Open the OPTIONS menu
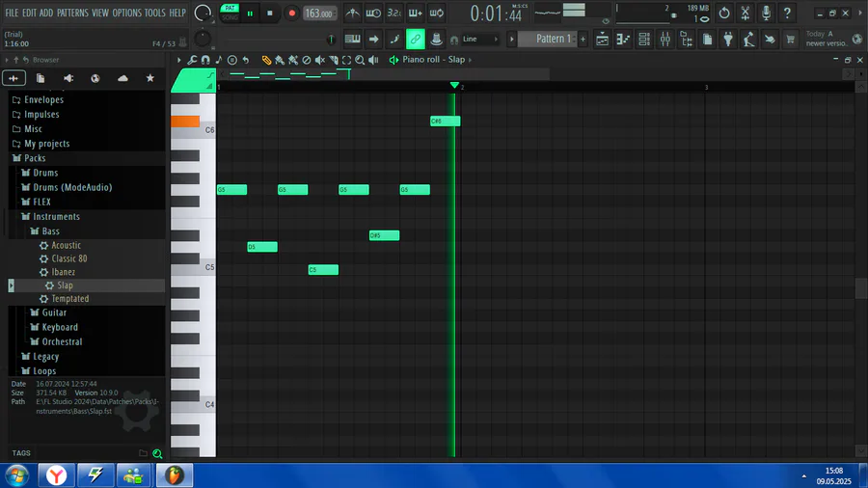Image resolution: width=868 pixels, height=488 pixels. pyautogui.click(x=126, y=13)
